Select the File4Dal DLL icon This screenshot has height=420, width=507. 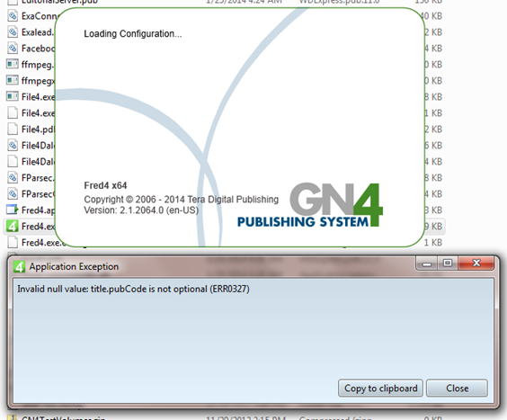[x=13, y=145]
